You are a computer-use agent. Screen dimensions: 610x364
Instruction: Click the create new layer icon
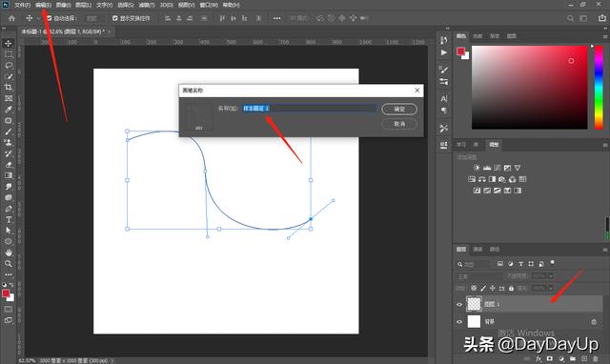click(x=584, y=358)
